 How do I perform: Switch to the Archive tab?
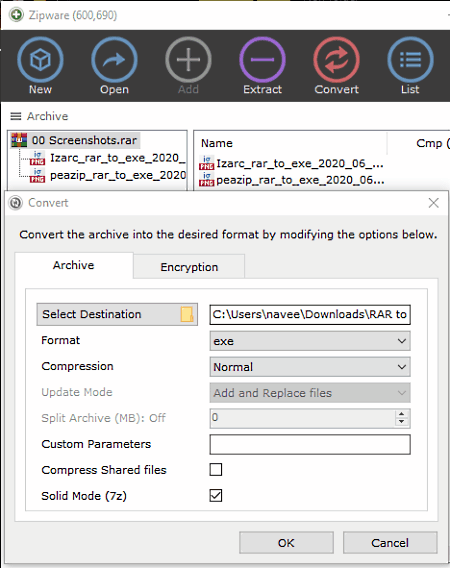(x=74, y=265)
